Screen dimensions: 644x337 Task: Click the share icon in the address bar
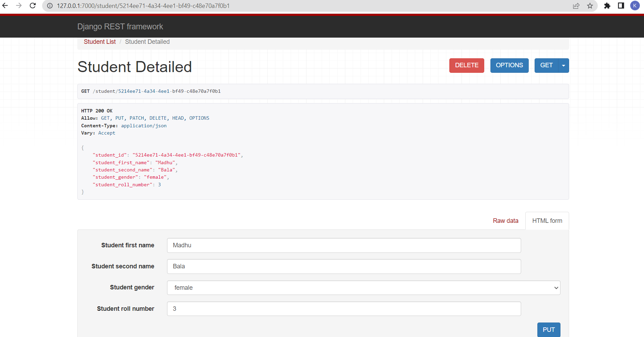(576, 6)
